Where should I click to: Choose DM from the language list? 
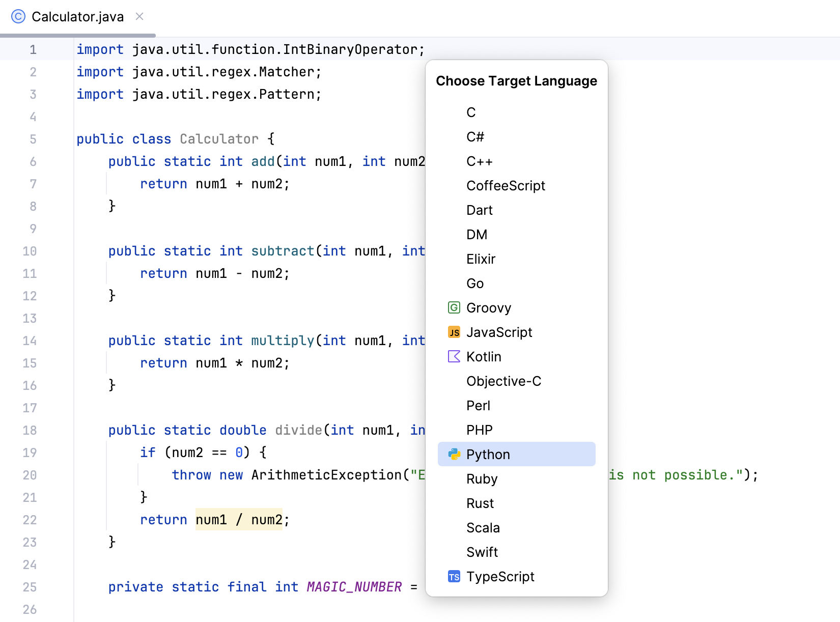(517, 235)
